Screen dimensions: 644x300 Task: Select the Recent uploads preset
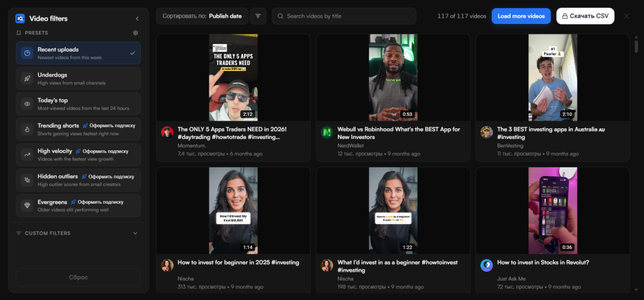coord(79,53)
